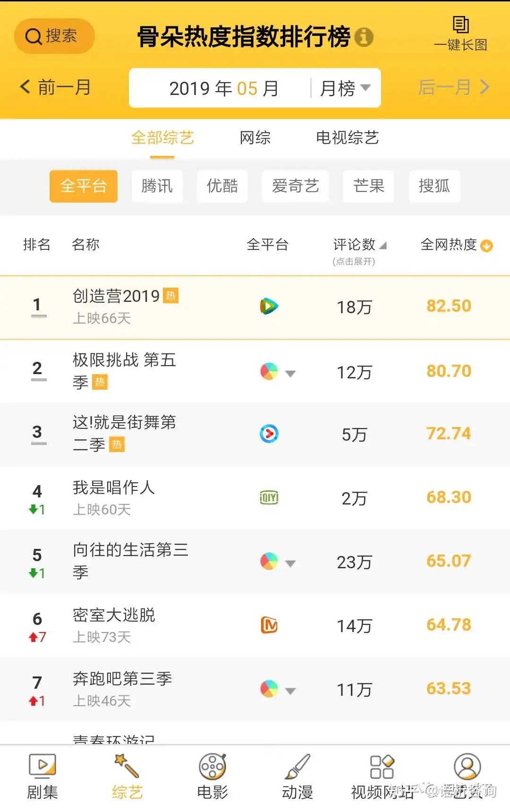The height and width of the screenshot is (812, 510).
Task: Switch to the 网综 tab
Action: (x=255, y=138)
